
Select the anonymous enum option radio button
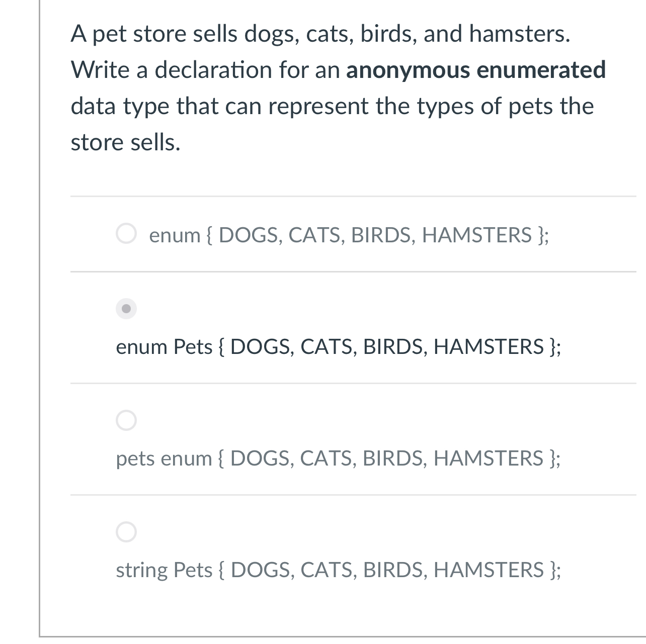126,233
